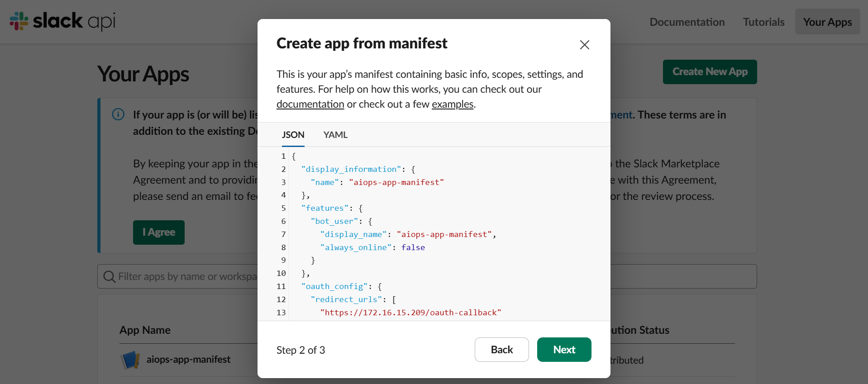This screenshot has height=384, width=868.
Task: Click the "redirect_urls" key on line 12
Action: (x=347, y=299)
